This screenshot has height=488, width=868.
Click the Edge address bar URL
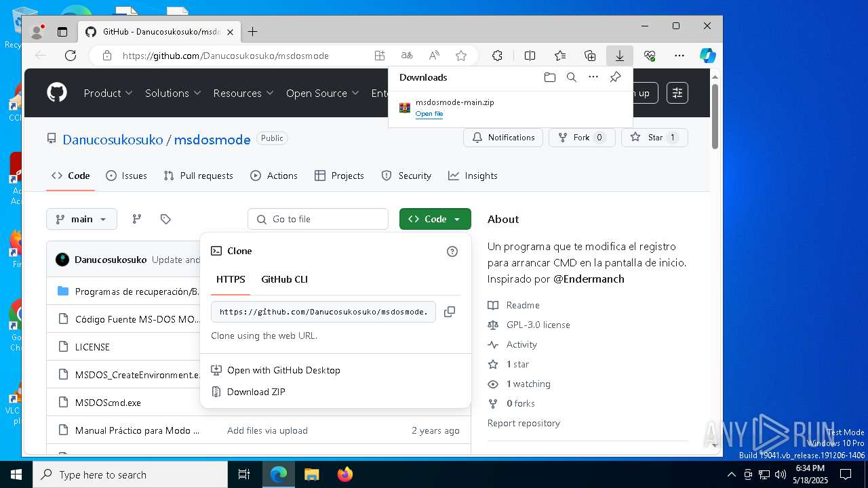coord(225,56)
